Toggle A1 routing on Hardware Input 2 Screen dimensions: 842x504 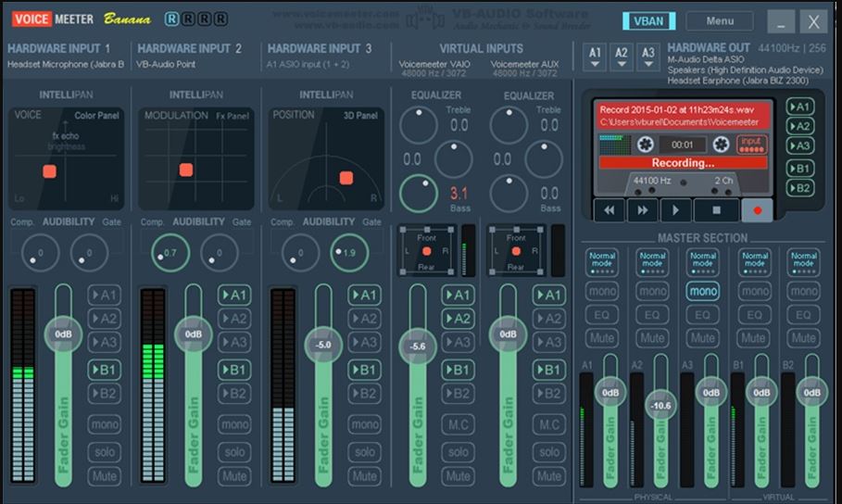point(234,295)
